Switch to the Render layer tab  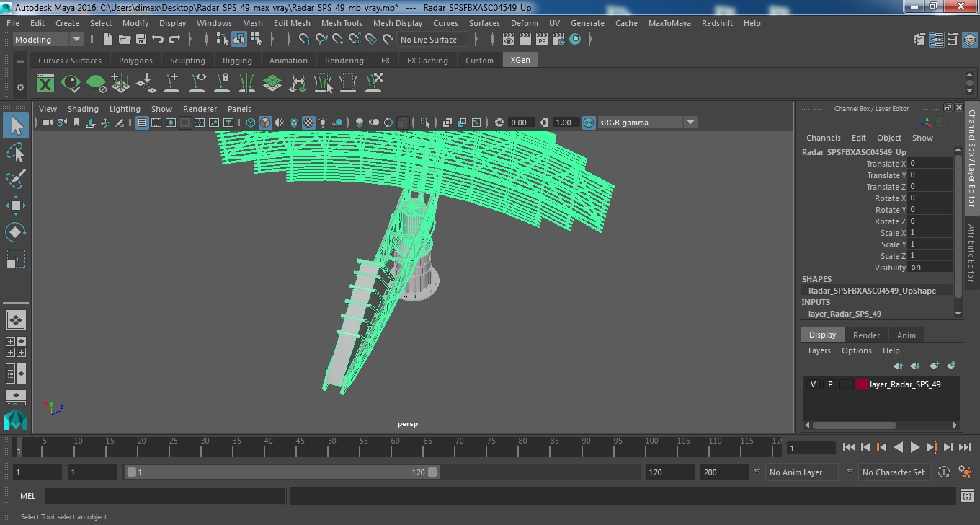tap(866, 335)
